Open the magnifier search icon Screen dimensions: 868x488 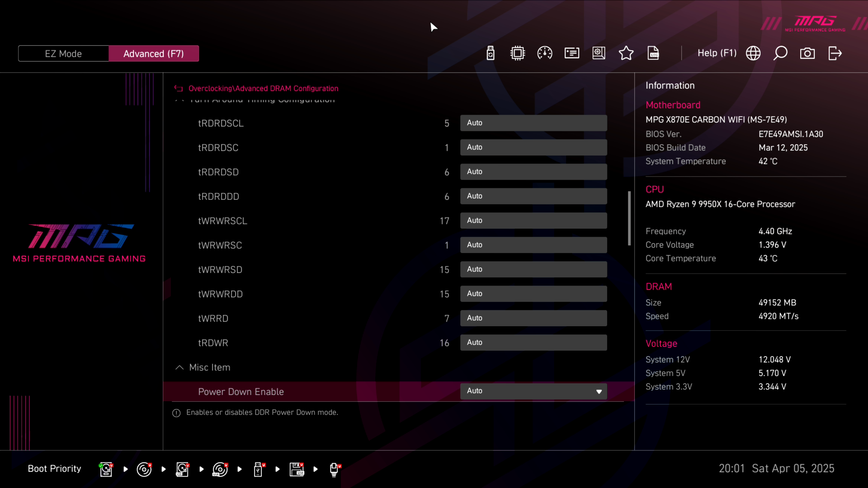click(780, 53)
